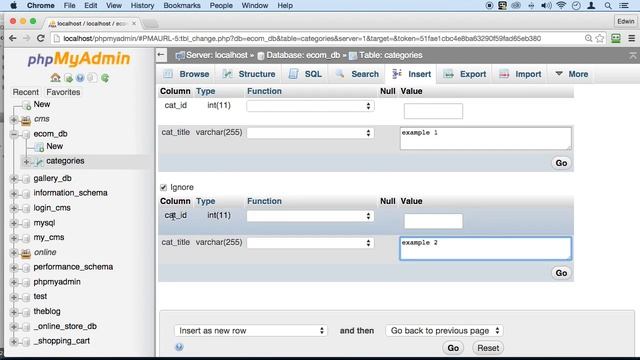The width and height of the screenshot is (640, 360).
Task: Open 'Go back to previous page' dropdown
Action: pyautogui.click(x=444, y=331)
